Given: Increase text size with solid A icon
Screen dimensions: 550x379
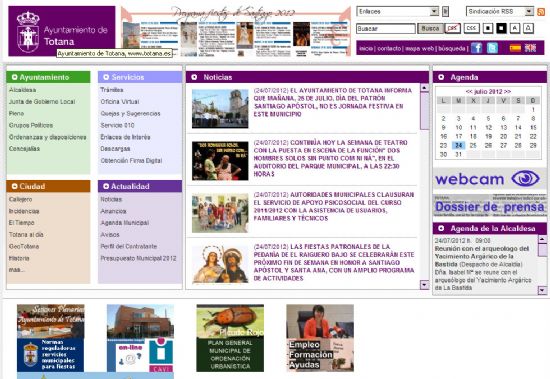Looking at the screenshot, I should pyautogui.click(x=515, y=28).
